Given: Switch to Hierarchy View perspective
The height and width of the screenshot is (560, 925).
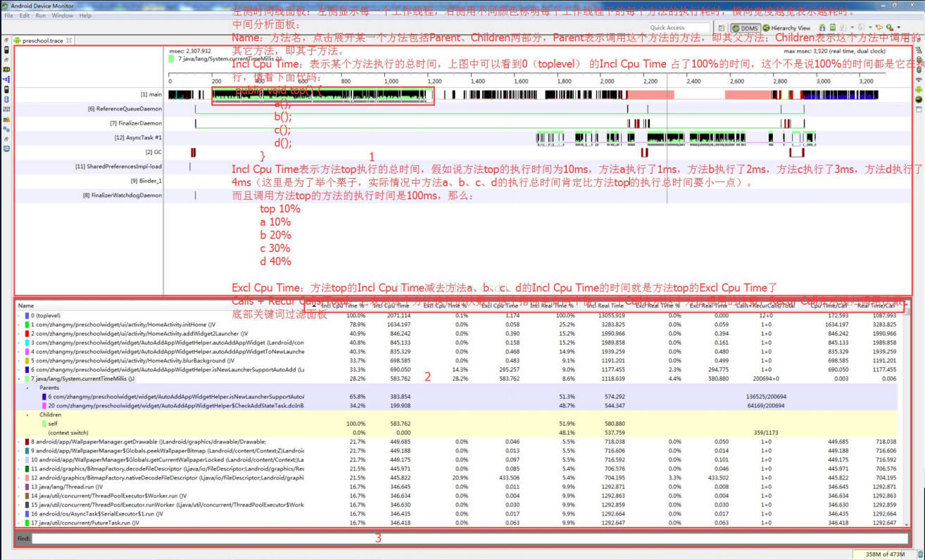Looking at the screenshot, I should pyautogui.click(x=787, y=28).
